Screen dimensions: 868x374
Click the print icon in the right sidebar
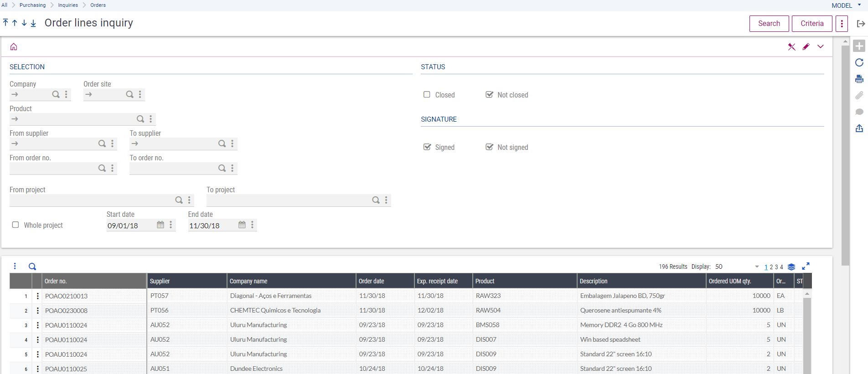(x=859, y=79)
